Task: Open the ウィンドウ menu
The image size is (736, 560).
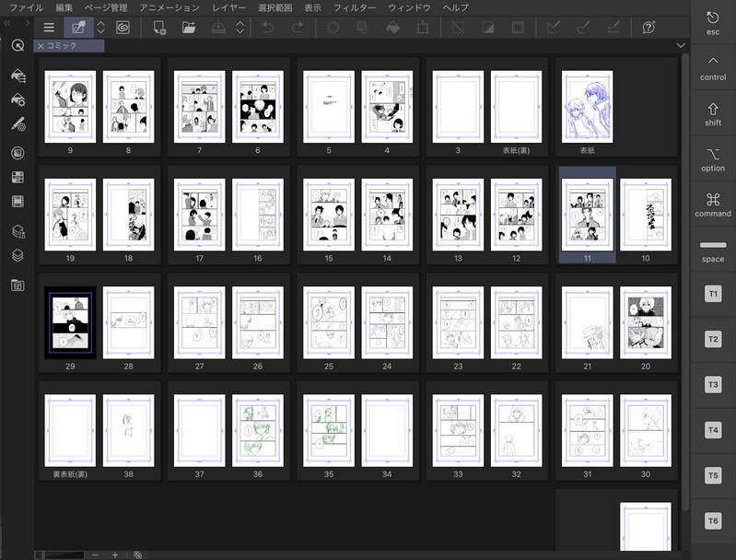Action: [409, 7]
